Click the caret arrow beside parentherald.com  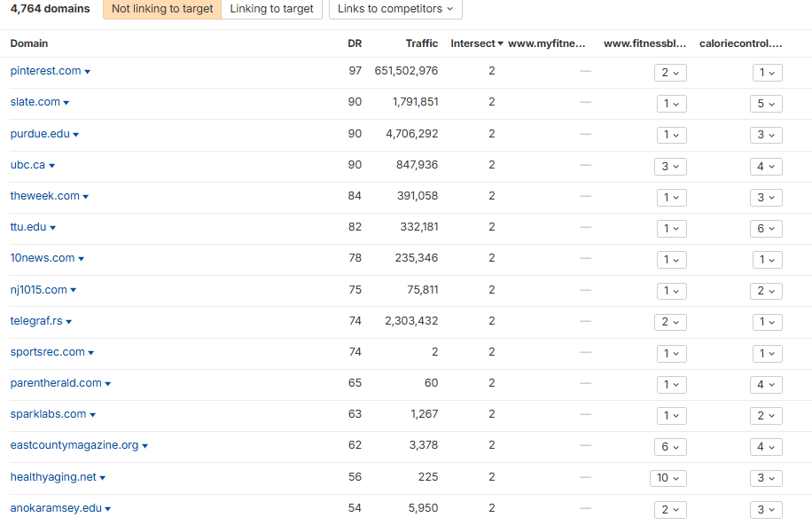108,384
